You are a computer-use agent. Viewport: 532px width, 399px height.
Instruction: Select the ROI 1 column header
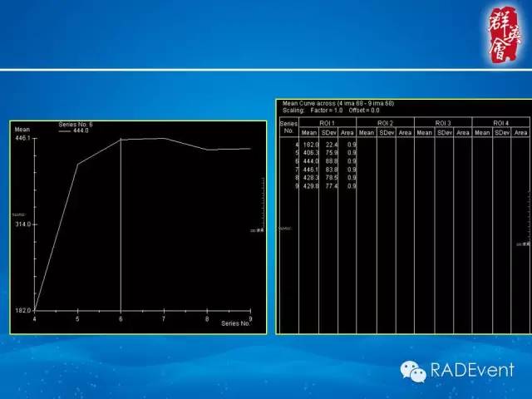pyautogui.click(x=328, y=123)
